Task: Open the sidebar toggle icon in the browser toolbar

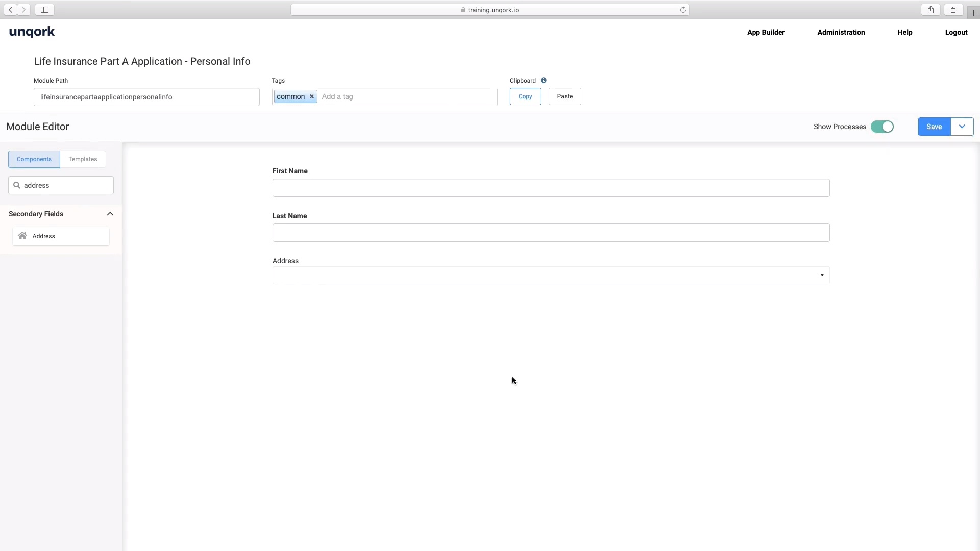Action: 44,9
